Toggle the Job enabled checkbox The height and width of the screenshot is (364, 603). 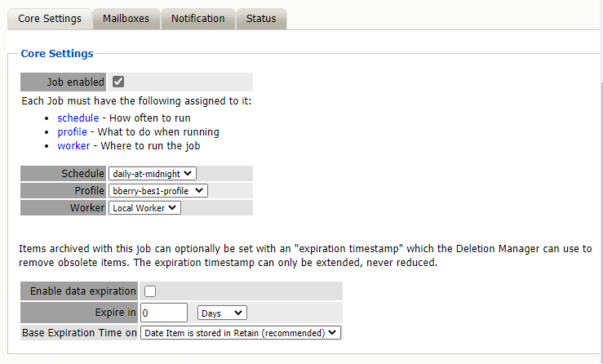click(x=118, y=82)
